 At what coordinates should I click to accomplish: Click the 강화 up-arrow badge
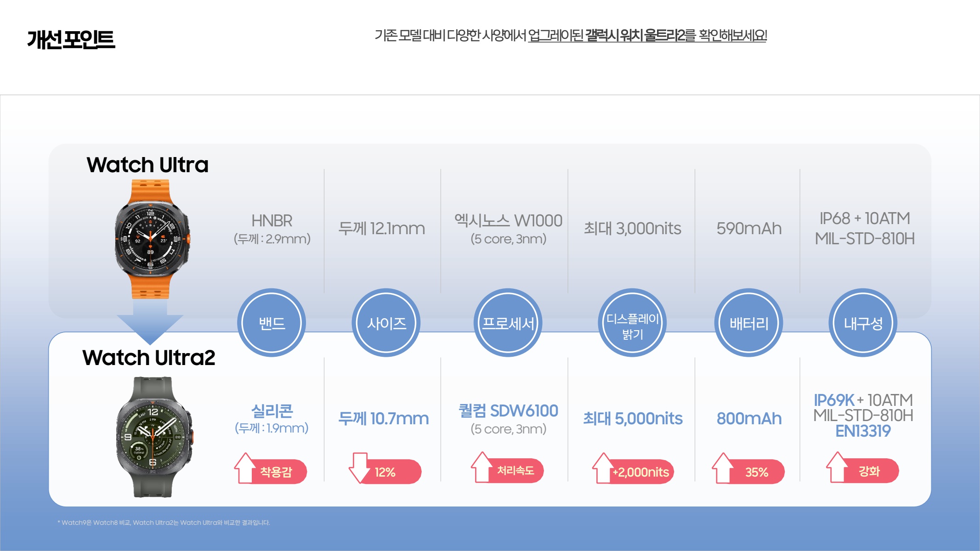862,468
